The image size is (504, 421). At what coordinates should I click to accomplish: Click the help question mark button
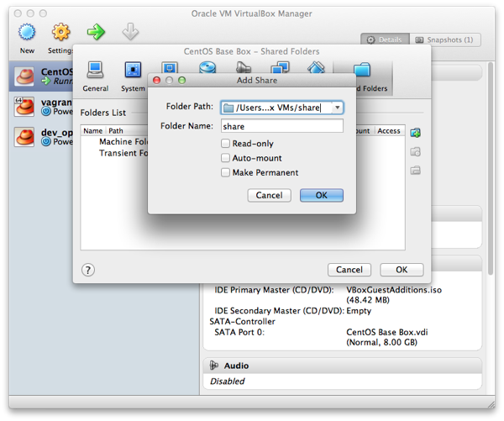pos(88,270)
